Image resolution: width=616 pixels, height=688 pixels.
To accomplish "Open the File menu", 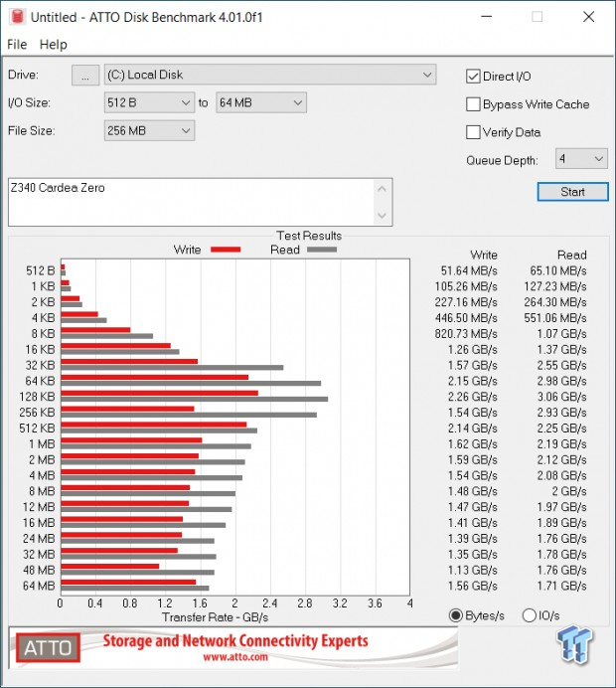I will point(17,45).
